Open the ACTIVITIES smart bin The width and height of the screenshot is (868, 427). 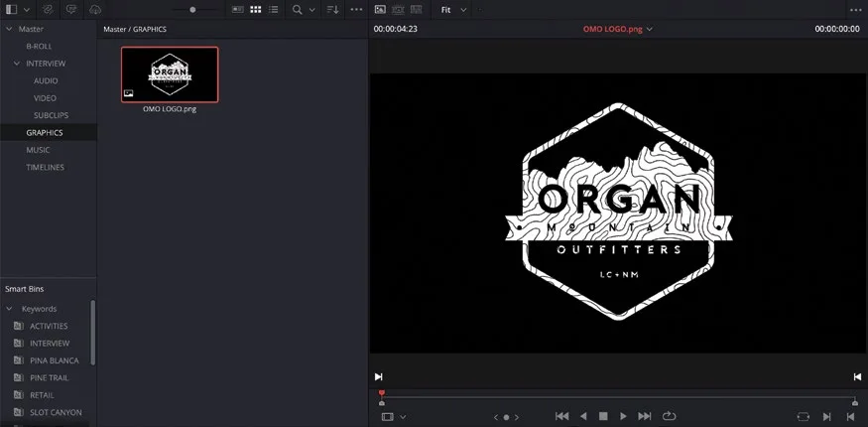pos(49,326)
